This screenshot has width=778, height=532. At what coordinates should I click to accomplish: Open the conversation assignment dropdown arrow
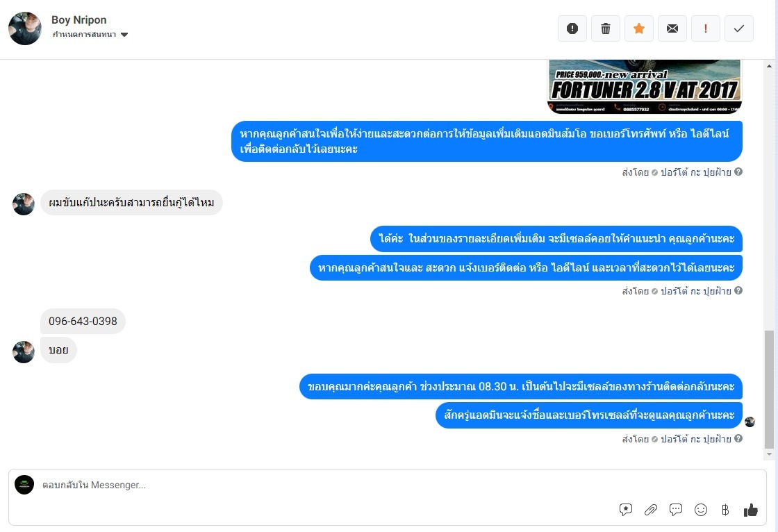[x=124, y=35]
